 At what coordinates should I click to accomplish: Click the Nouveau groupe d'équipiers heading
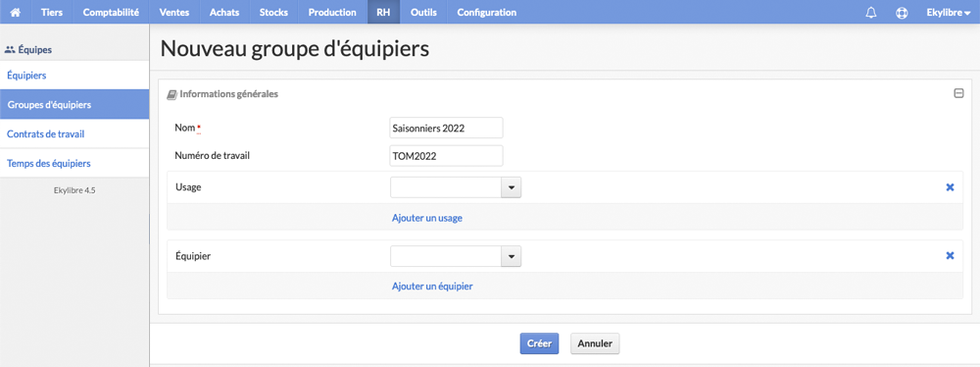click(x=295, y=49)
